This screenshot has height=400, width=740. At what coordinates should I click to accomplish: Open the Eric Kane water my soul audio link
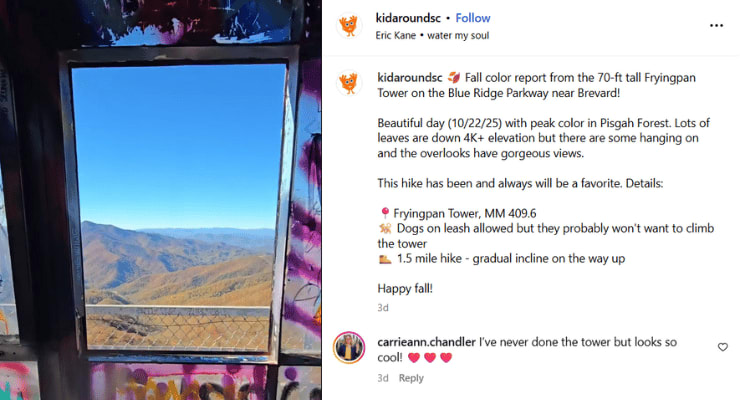tap(432, 35)
